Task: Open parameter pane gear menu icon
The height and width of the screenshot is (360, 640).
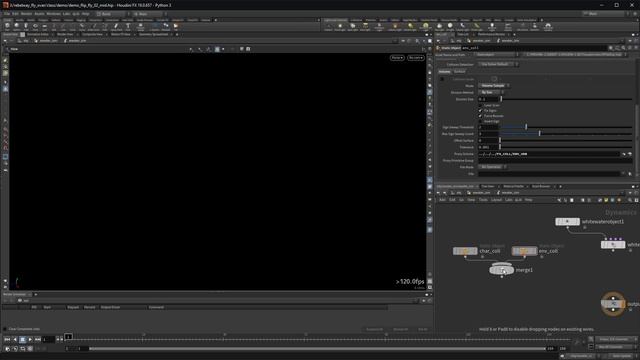Action: pyautogui.click(x=611, y=48)
